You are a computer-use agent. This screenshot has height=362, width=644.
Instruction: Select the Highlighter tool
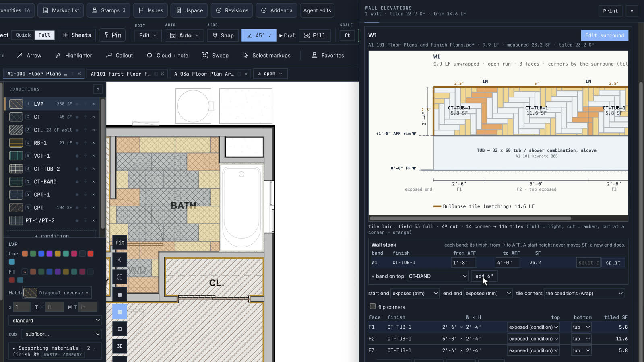click(74, 56)
